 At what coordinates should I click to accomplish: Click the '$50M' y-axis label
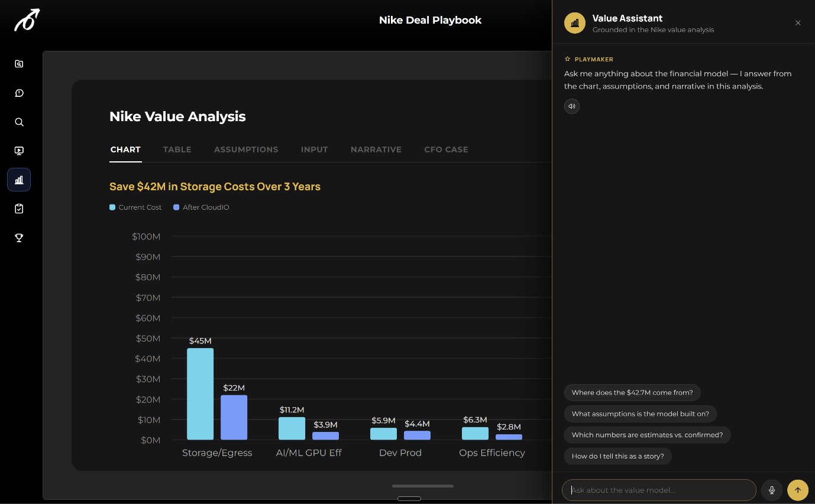(148, 339)
